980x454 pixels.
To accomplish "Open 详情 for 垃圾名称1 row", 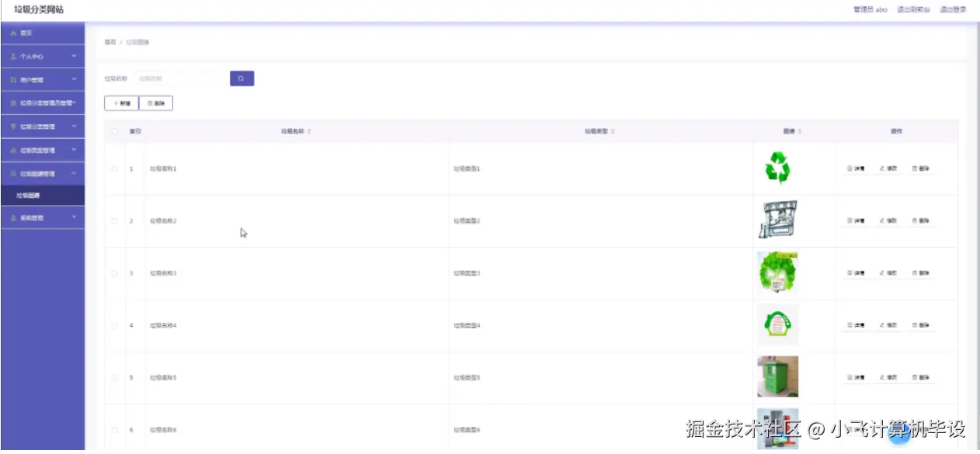I will click(855, 168).
